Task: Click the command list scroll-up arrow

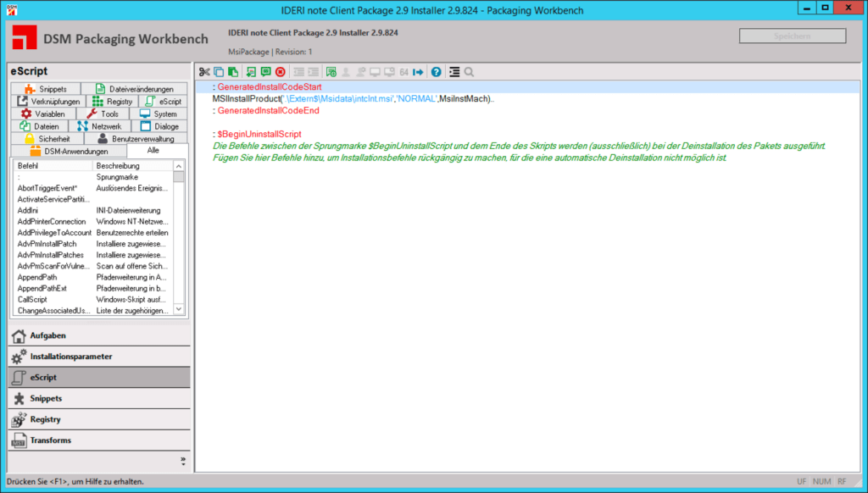Action: coord(179,166)
